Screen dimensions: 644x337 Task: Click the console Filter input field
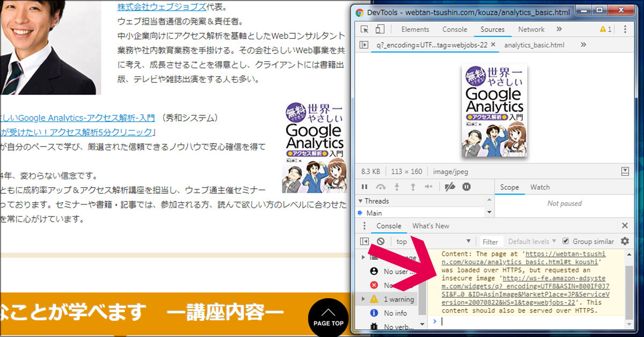point(491,242)
